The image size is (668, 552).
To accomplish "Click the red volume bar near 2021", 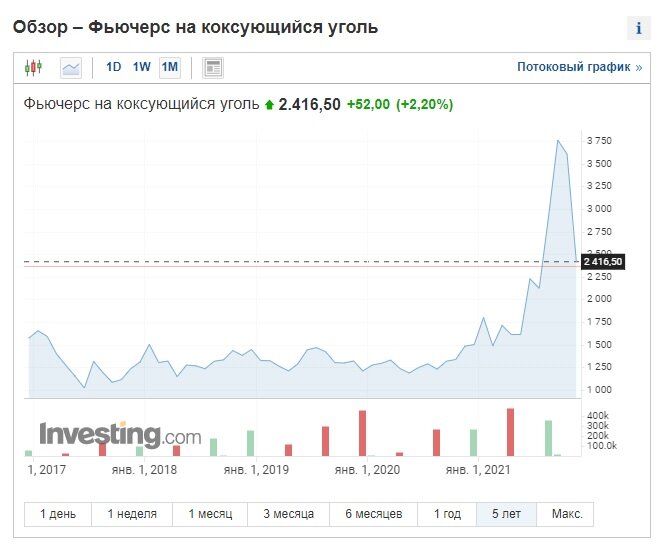I will click(x=510, y=432).
